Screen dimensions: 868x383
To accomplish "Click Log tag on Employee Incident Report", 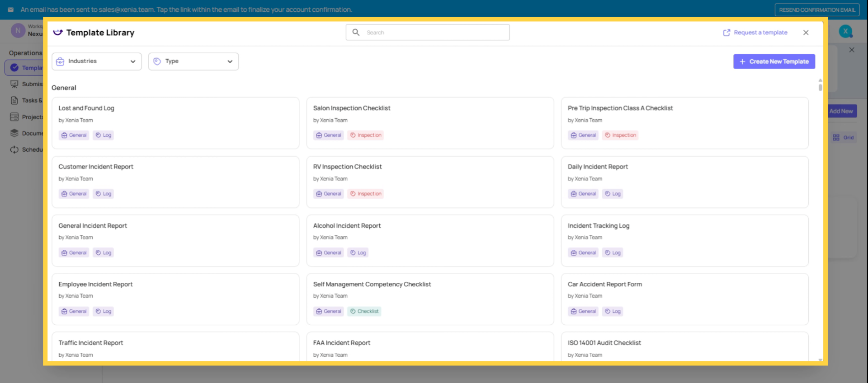I will [x=103, y=311].
